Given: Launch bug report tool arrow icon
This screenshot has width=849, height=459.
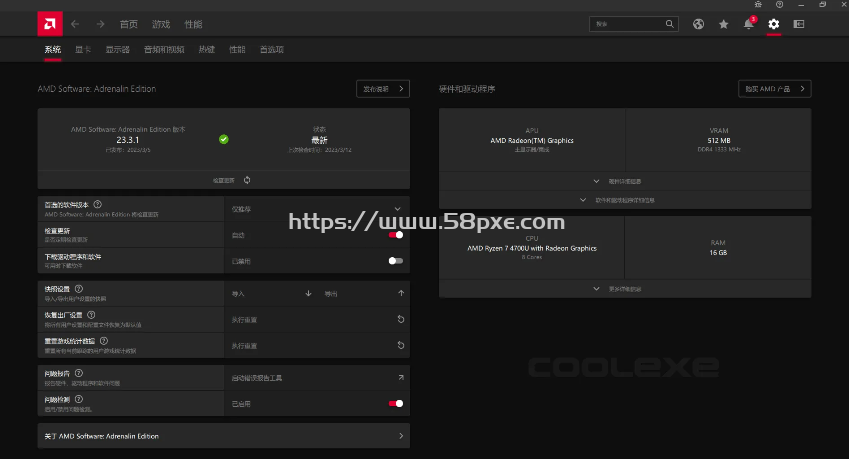Looking at the screenshot, I should [401, 378].
